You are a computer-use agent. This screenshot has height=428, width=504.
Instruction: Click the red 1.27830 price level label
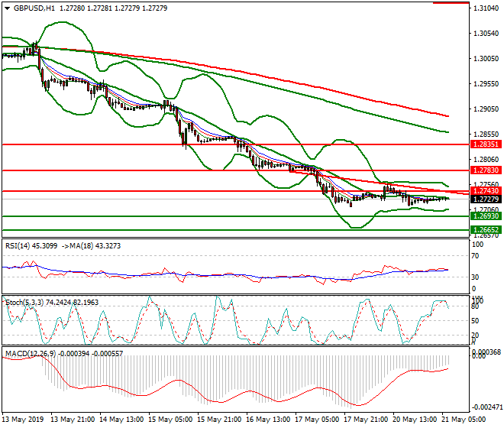(x=486, y=170)
